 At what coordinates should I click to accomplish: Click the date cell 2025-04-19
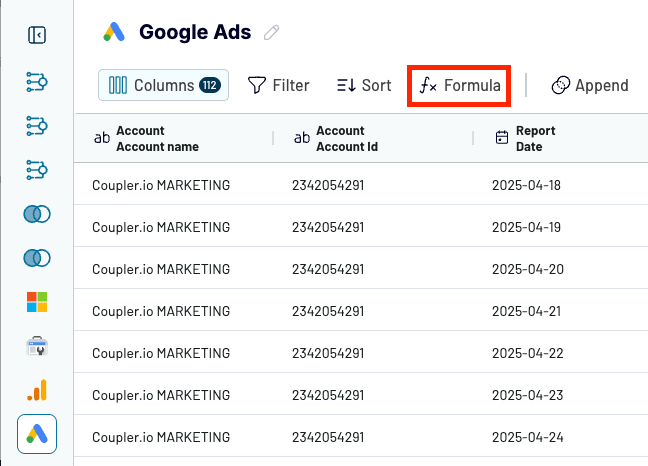[526, 227]
